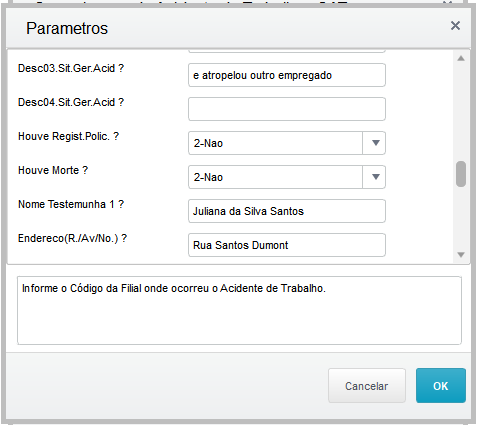
Task: Close the Parametros dialog with X
Action: click(455, 26)
